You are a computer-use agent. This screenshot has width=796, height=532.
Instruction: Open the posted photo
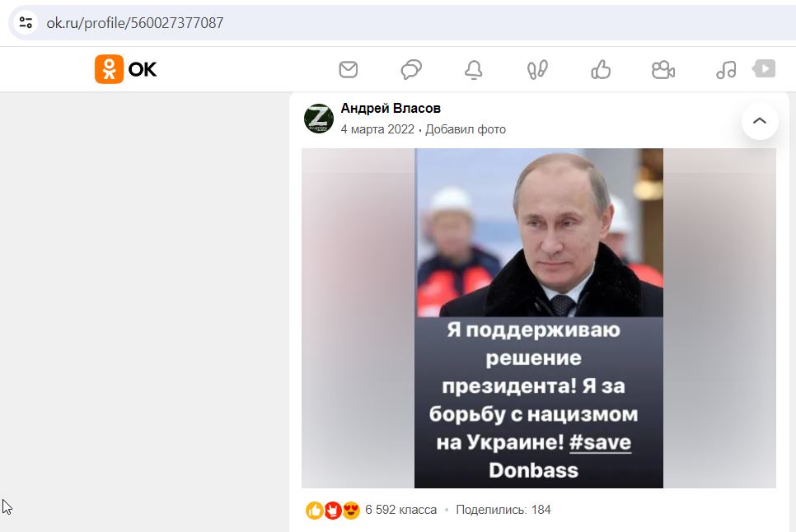(539, 318)
